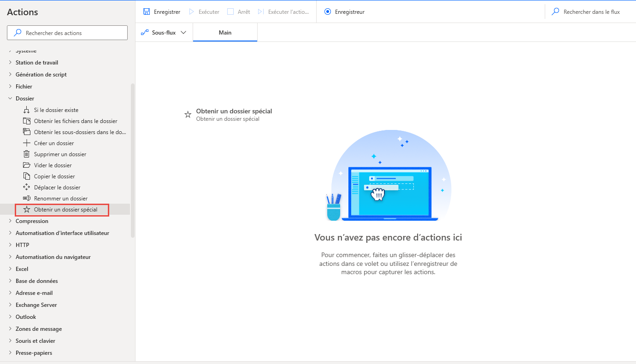Viewport: 636px width, 364px height.
Task: Expand Automatisation du navigateur category
Action: click(x=10, y=257)
